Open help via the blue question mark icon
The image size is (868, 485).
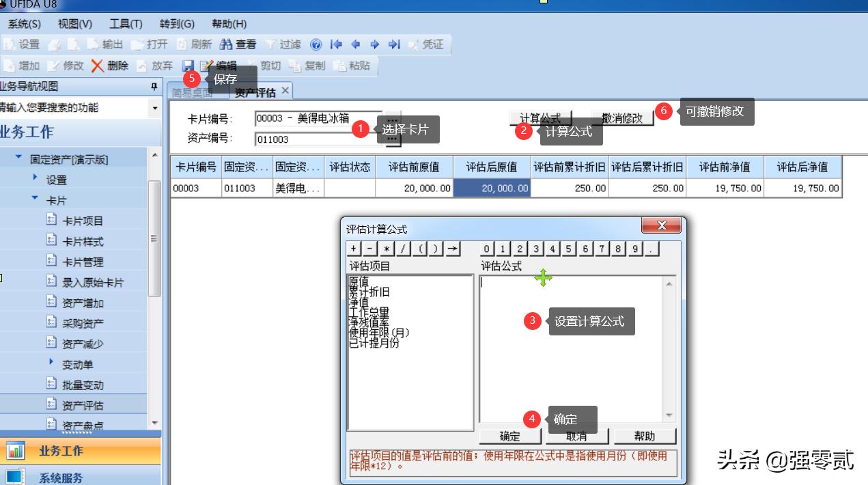pos(315,46)
